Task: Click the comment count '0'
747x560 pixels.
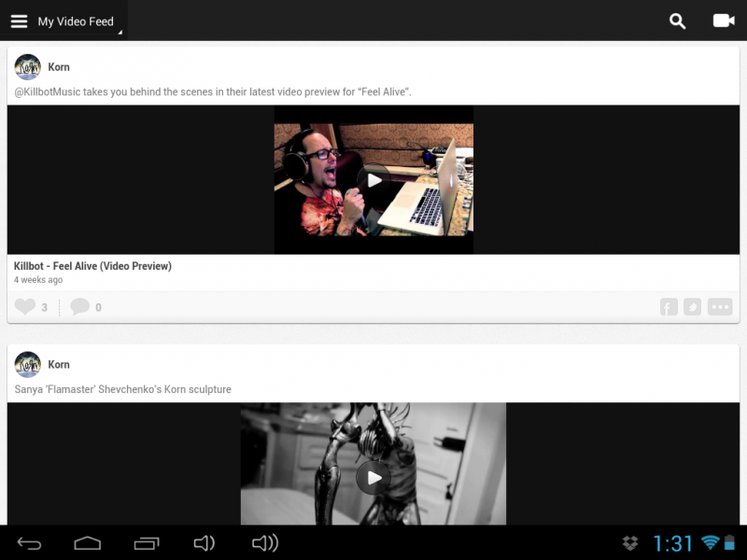Action: point(98,308)
